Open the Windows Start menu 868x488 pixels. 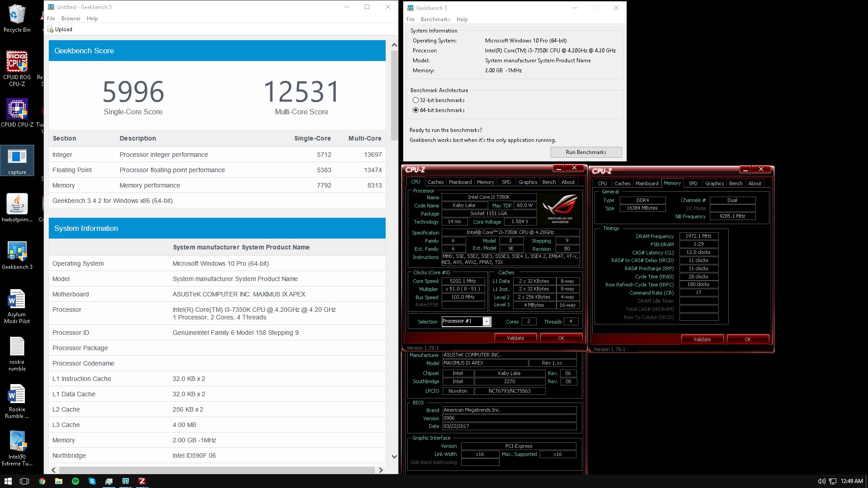coord(8,481)
